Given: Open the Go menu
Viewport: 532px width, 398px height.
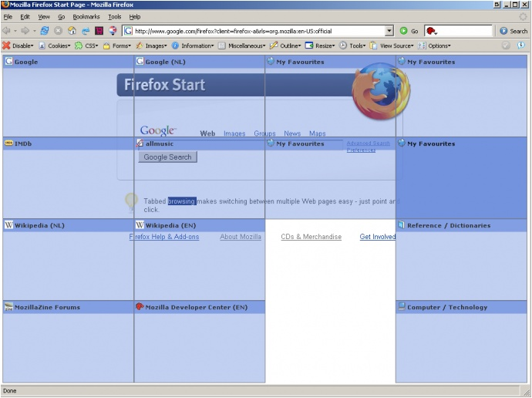Looking at the screenshot, I should [x=61, y=17].
